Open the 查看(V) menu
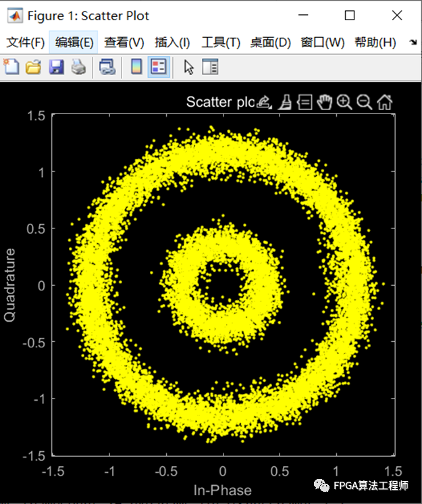 click(124, 42)
